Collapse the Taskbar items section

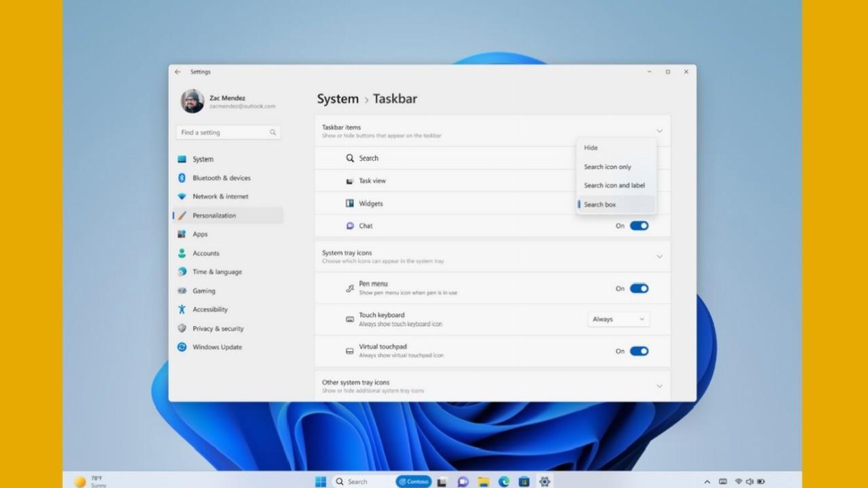(x=659, y=131)
